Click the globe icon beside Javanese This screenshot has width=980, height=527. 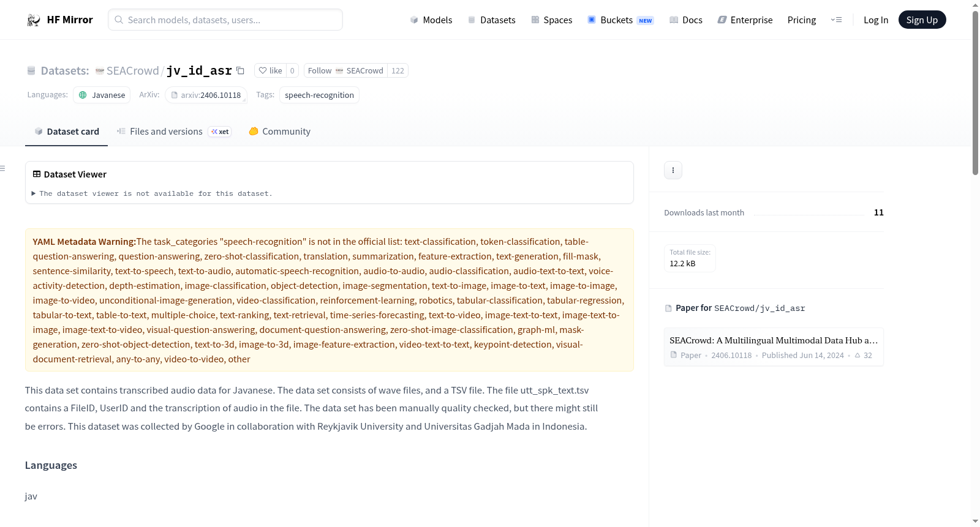pyautogui.click(x=83, y=95)
